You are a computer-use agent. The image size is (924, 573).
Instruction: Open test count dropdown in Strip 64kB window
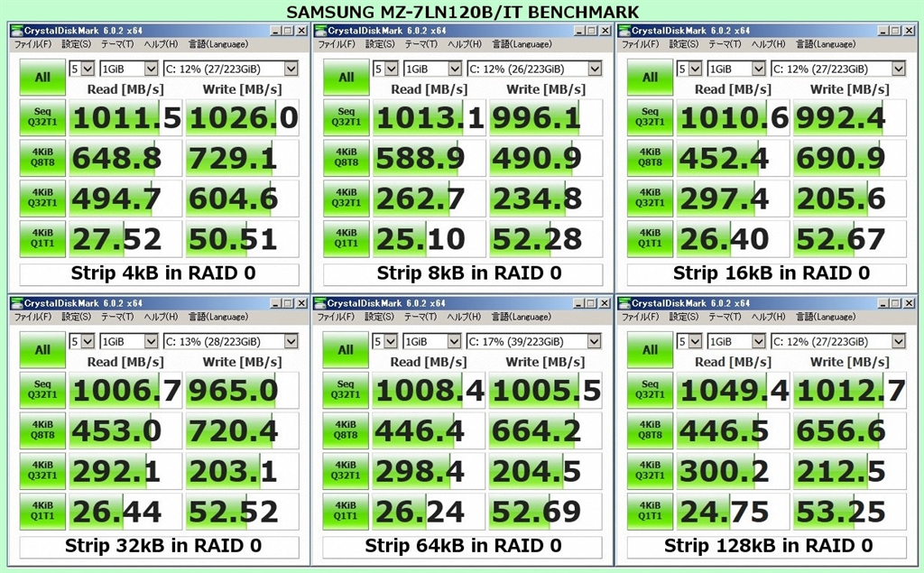[384, 341]
